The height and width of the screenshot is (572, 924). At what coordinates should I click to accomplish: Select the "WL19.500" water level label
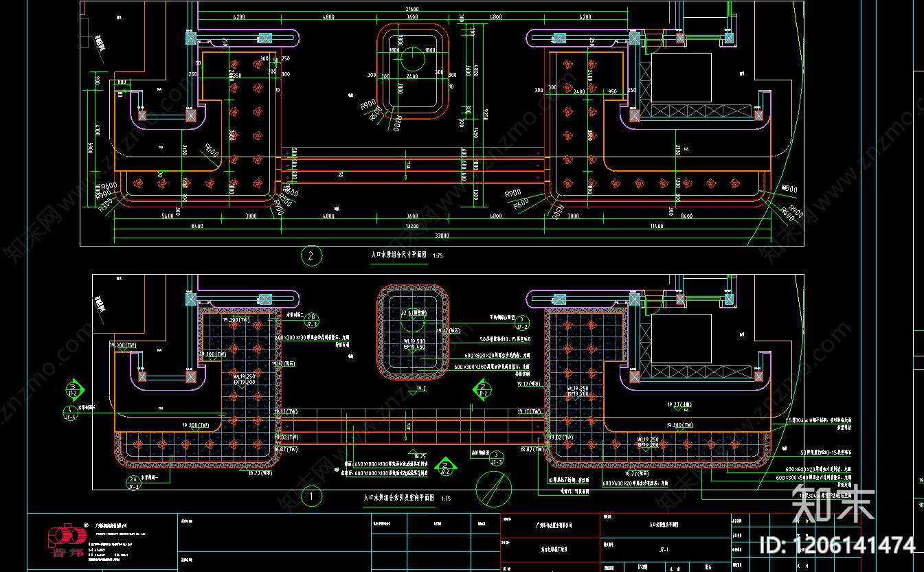(x=414, y=341)
